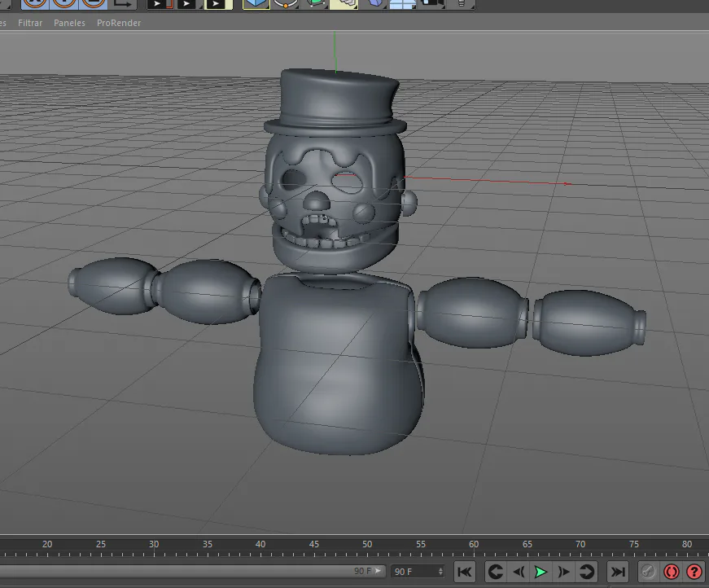Screen dimensions: 709x588
Task: Toggle the Z axis lock icon
Action: (93, 3)
